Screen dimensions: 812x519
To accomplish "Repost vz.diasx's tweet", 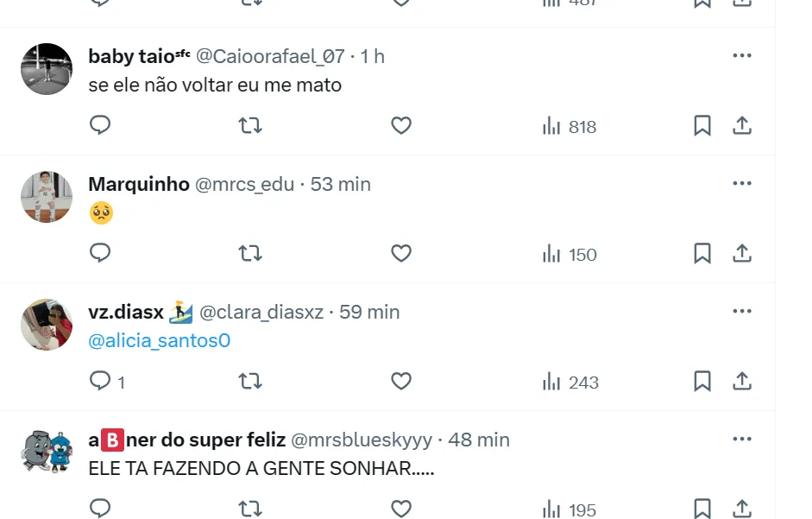I will [250, 382].
